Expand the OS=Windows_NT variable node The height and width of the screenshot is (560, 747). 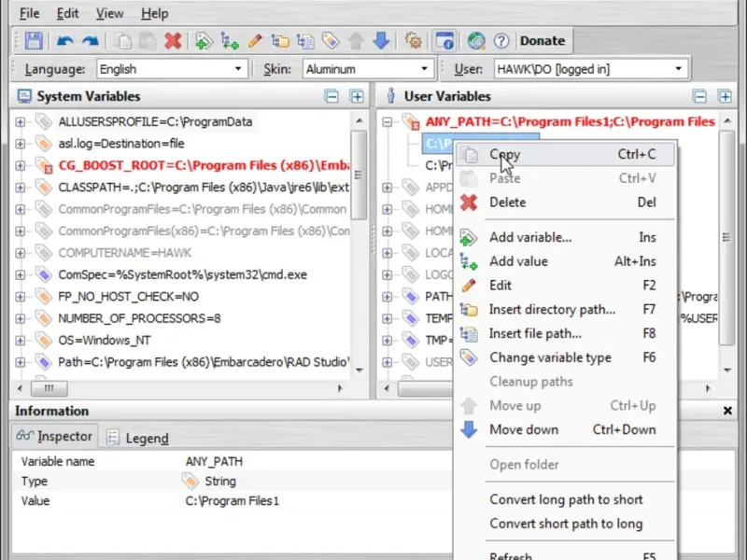click(x=20, y=341)
